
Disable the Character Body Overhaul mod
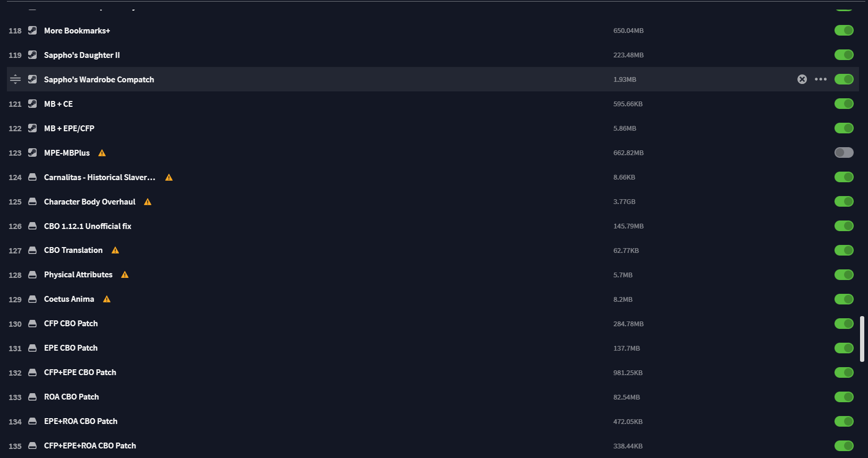click(x=844, y=201)
